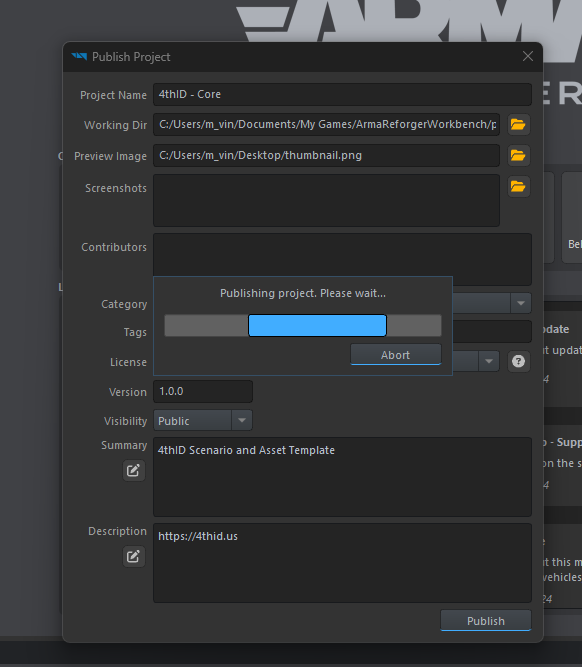
Task: Open the License help question-mark icon
Action: [518, 362]
